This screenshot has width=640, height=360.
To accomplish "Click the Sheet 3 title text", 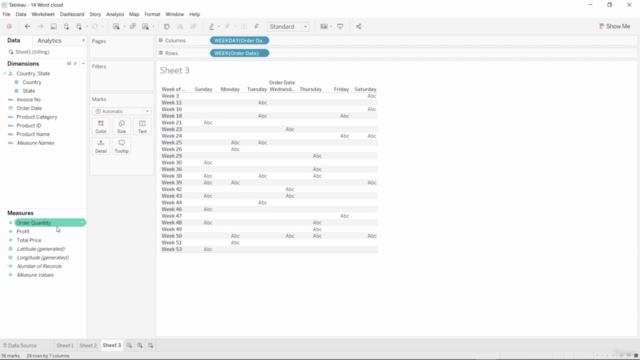I will tap(175, 71).
